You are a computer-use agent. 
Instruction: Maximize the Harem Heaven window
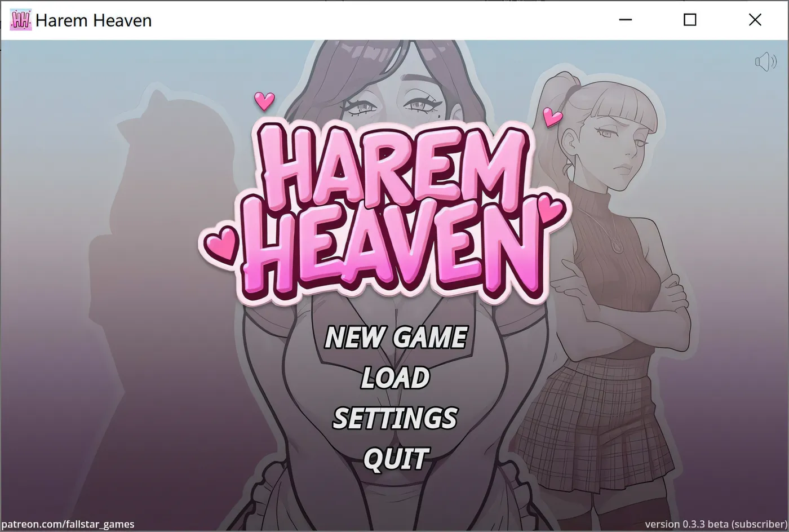click(690, 20)
